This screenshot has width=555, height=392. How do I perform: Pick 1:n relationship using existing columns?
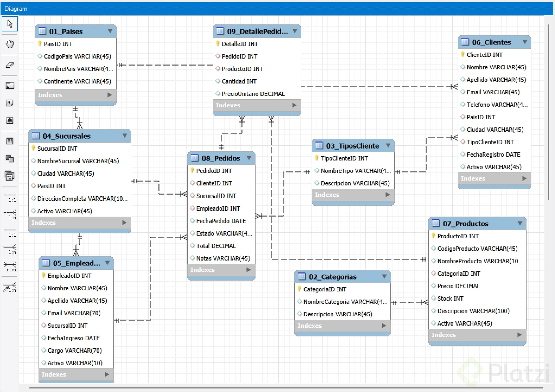tap(10, 287)
